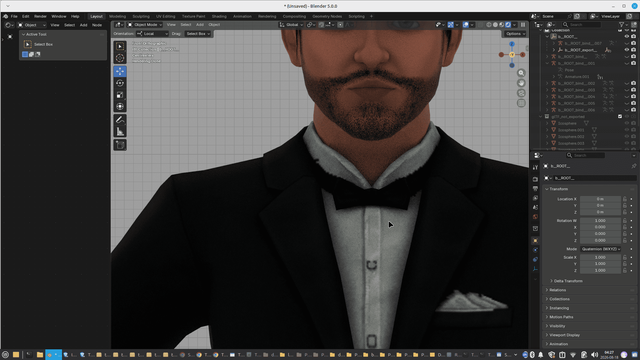The image size is (640, 360).
Task: Activate the Move tool
Action: (120, 71)
